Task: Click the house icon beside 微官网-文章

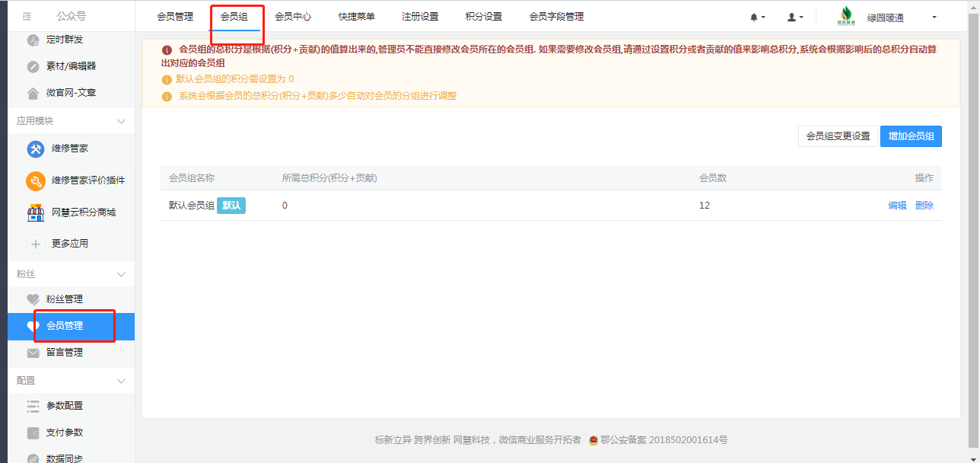Action: 33,93
